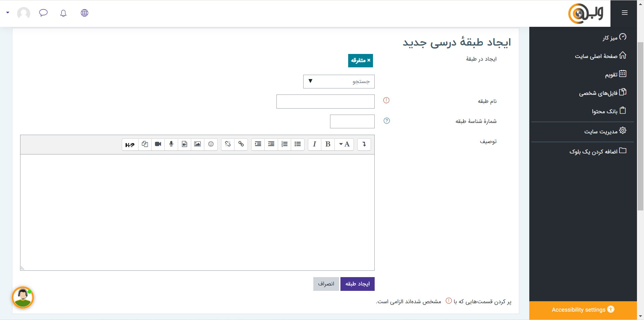
Task: Click the record video camera icon
Action: [158, 144]
